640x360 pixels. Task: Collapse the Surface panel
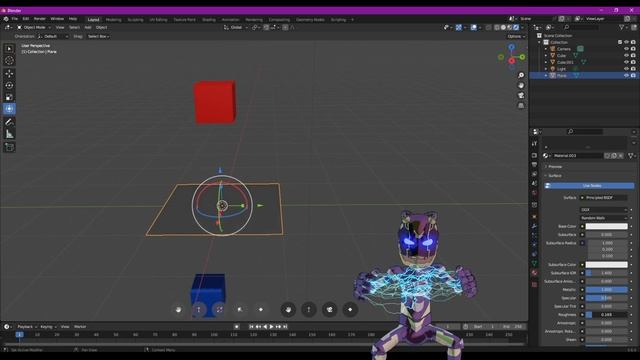click(x=554, y=176)
